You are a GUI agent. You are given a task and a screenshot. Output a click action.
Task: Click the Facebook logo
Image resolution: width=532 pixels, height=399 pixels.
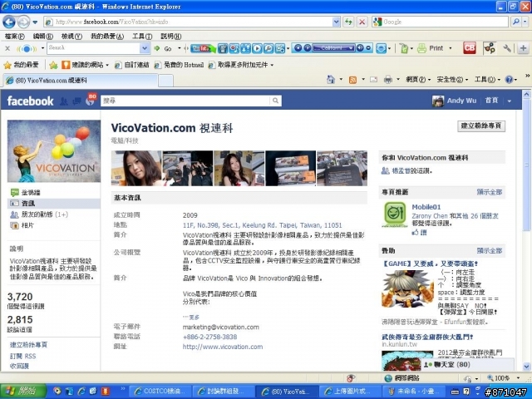click(31, 101)
